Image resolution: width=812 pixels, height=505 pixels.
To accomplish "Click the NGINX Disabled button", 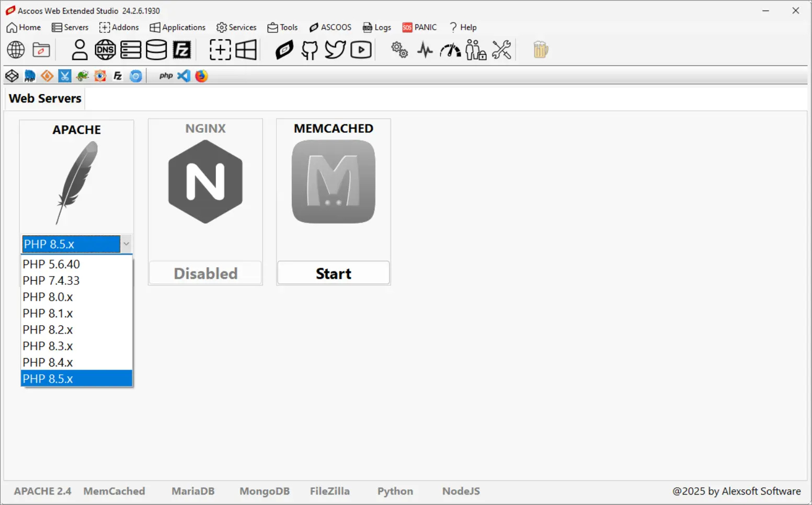I will click(x=205, y=273).
